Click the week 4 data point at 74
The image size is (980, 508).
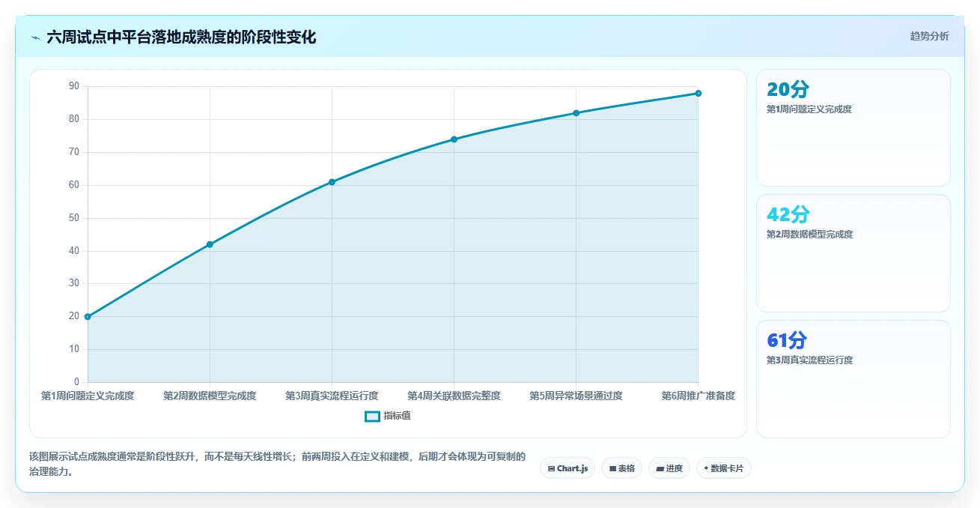click(x=454, y=139)
